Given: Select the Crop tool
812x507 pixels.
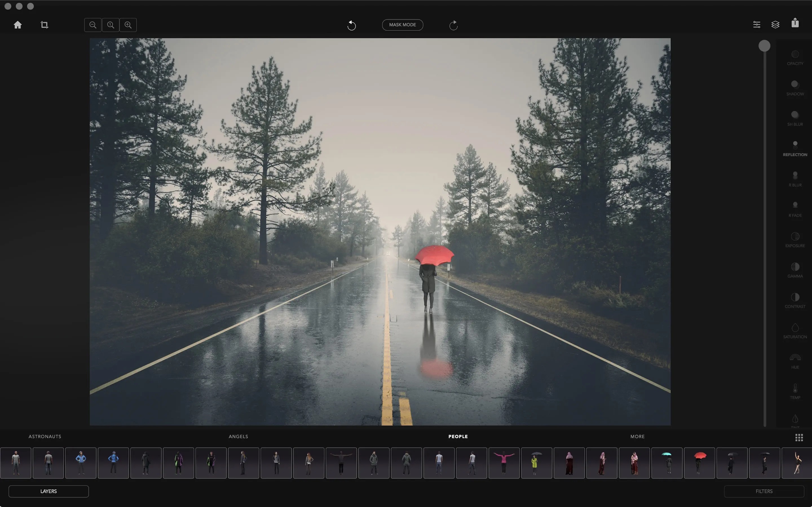Looking at the screenshot, I should pos(44,25).
